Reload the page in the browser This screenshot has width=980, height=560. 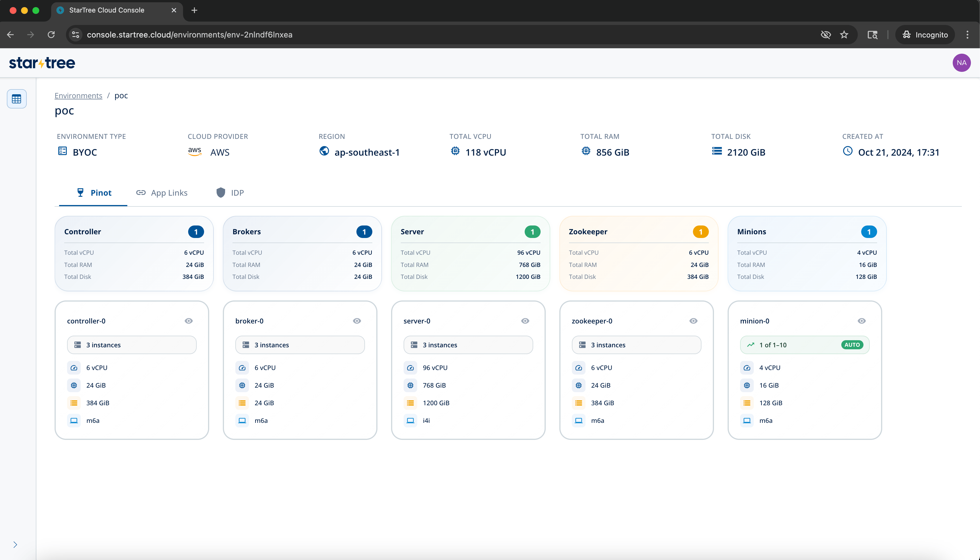pos(51,35)
